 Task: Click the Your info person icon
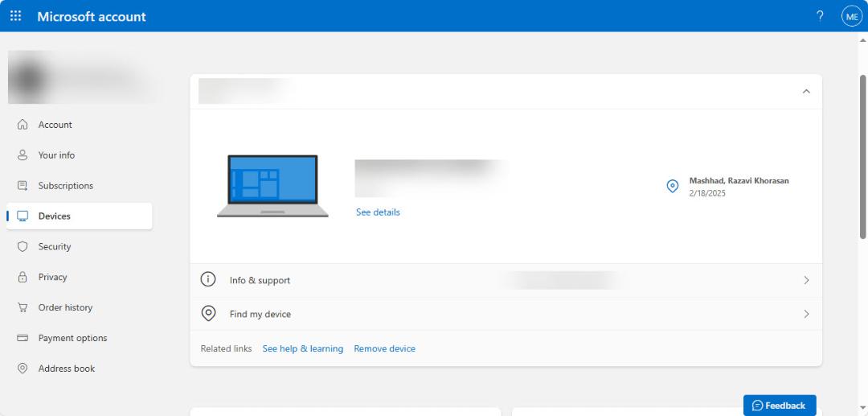pyautogui.click(x=23, y=155)
